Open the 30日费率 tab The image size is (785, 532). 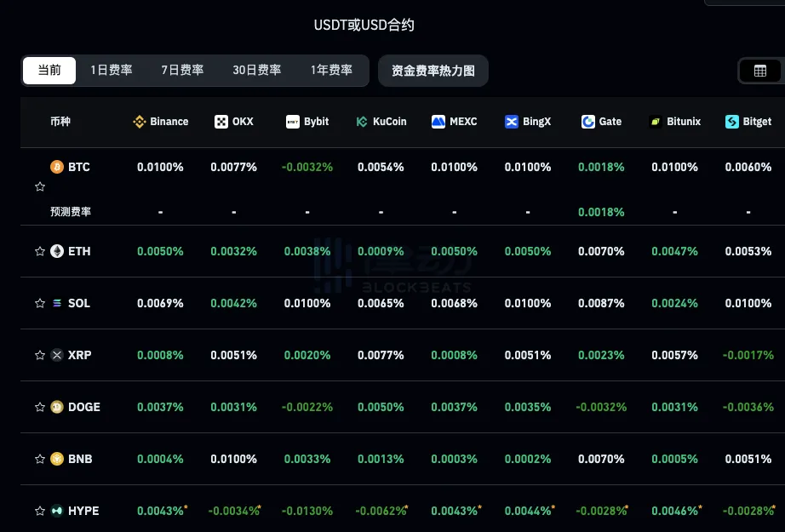pyautogui.click(x=257, y=71)
